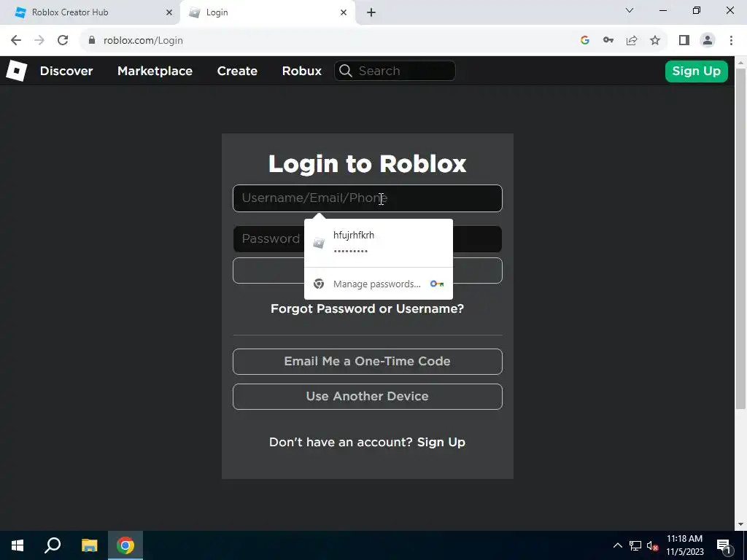Select the saved hfujrhfkrh credential suggestion
The image size is (747, 560).
point(379,243)
